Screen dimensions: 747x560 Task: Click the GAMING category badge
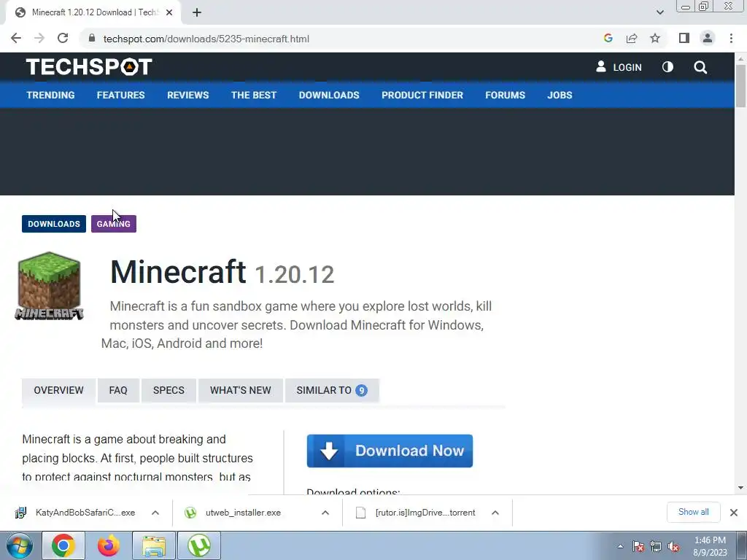113,224
